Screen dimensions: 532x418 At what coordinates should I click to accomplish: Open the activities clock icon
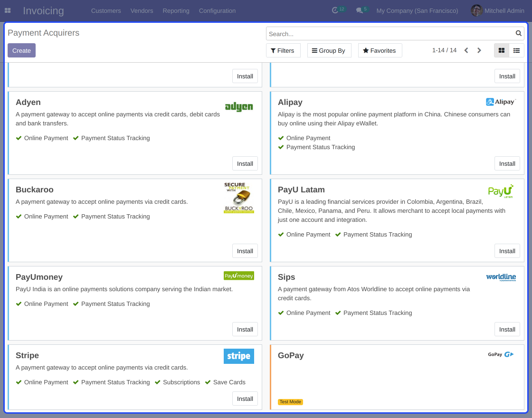(335, 10)
